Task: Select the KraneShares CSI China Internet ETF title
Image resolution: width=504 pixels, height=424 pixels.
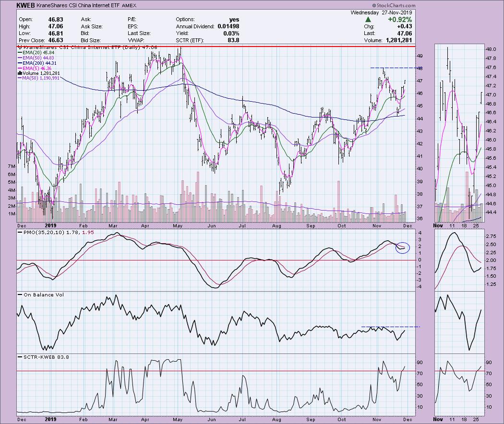Action: pyautogui.click(x=78, y=5)
